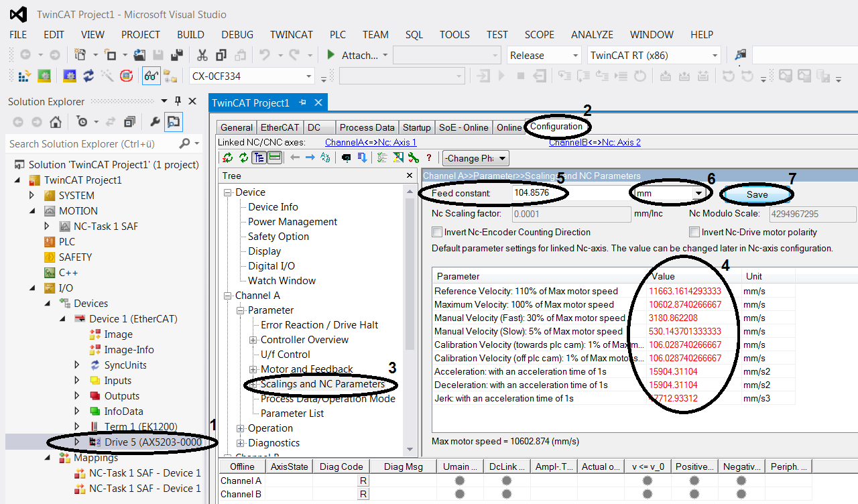Switch to the EtherCAT tab
This screenshot has width=858, height=504.
280,127
